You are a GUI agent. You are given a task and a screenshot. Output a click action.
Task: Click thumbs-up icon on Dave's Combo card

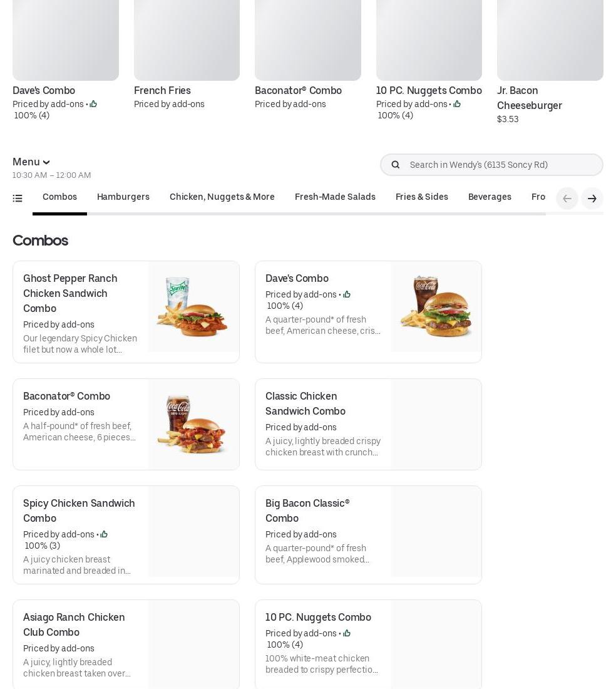coord(347,294)
